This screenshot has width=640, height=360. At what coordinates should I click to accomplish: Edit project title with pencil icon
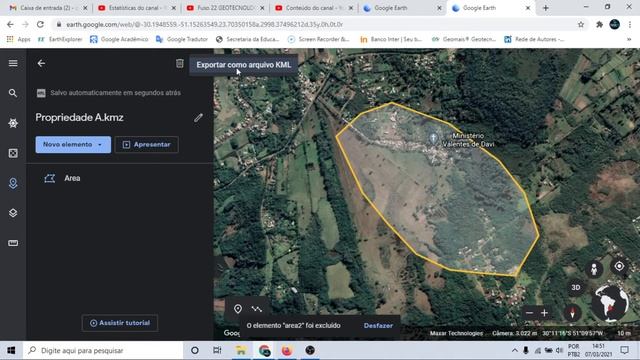tap(198, 118)
